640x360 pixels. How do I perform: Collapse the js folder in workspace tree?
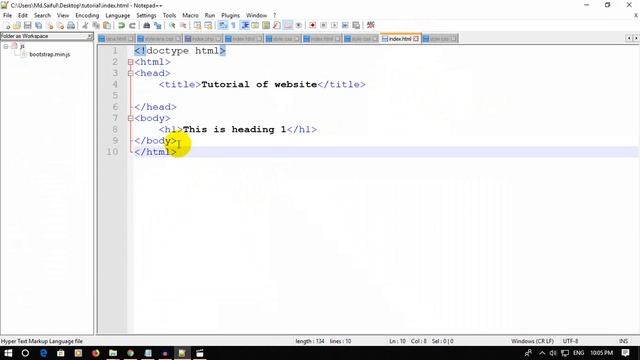[6, 46]
